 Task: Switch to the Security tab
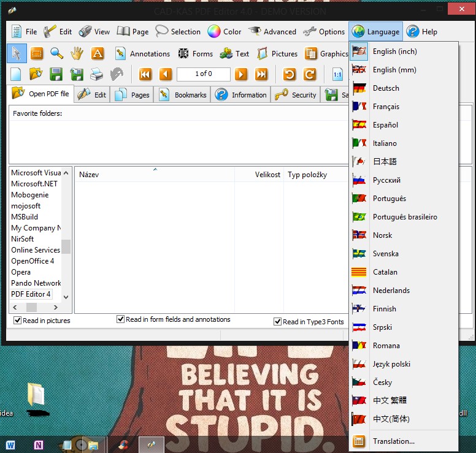point(296,95)
